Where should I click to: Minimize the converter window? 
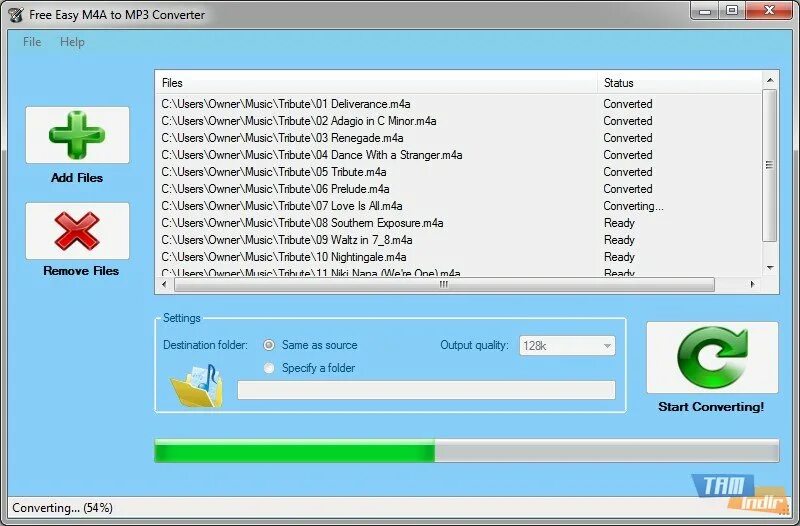tap(705, 11)
